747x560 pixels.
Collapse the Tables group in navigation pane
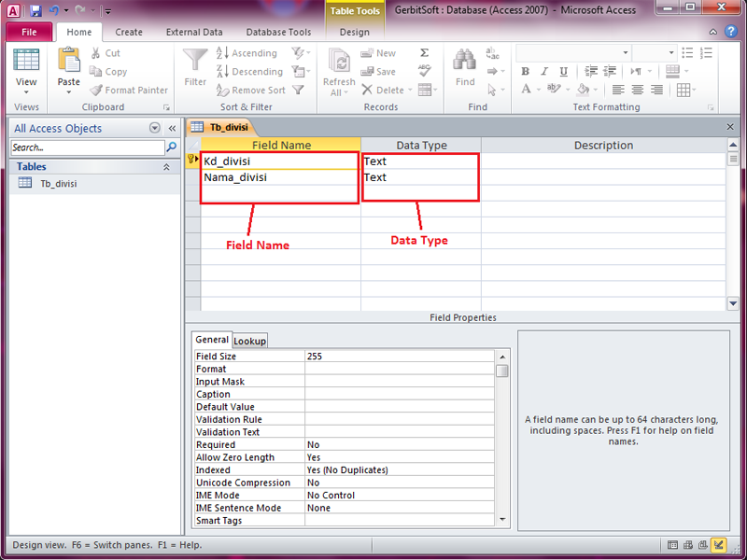pos(166,166)
